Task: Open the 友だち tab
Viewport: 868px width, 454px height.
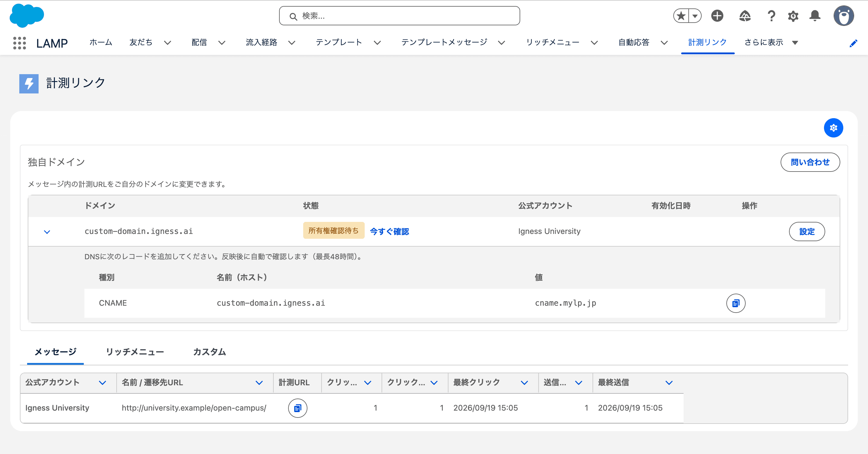Action: tap(141, 43)
